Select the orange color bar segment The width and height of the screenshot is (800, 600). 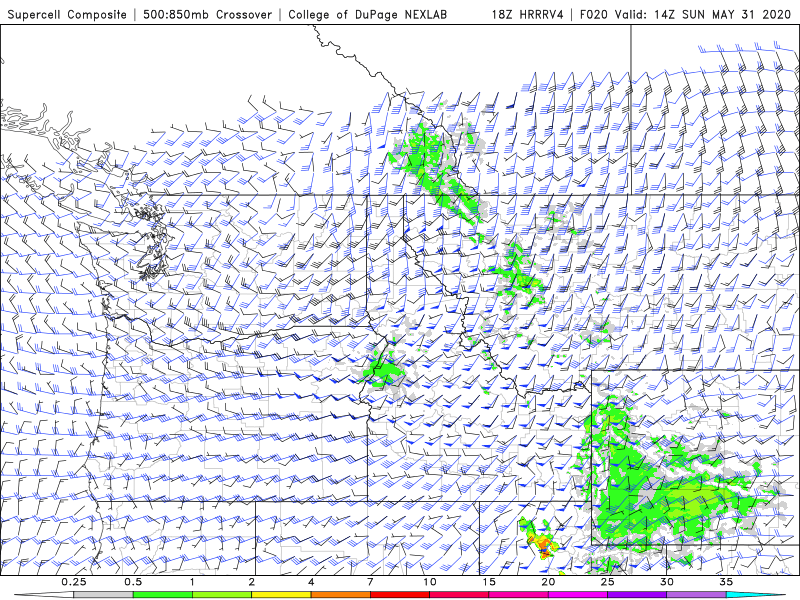tap(340, 594)
